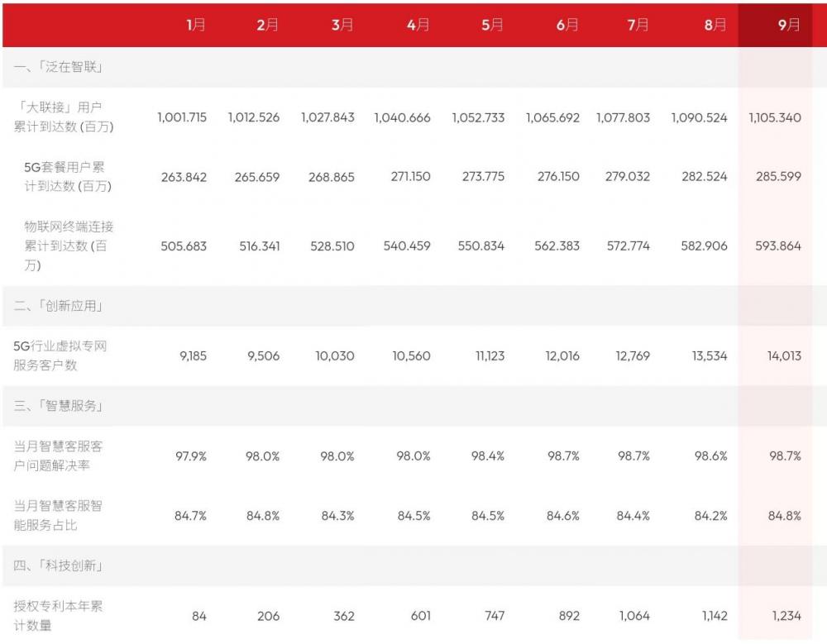827x644 pixels.
Task: Click the value 362
Action: point(344,616)
